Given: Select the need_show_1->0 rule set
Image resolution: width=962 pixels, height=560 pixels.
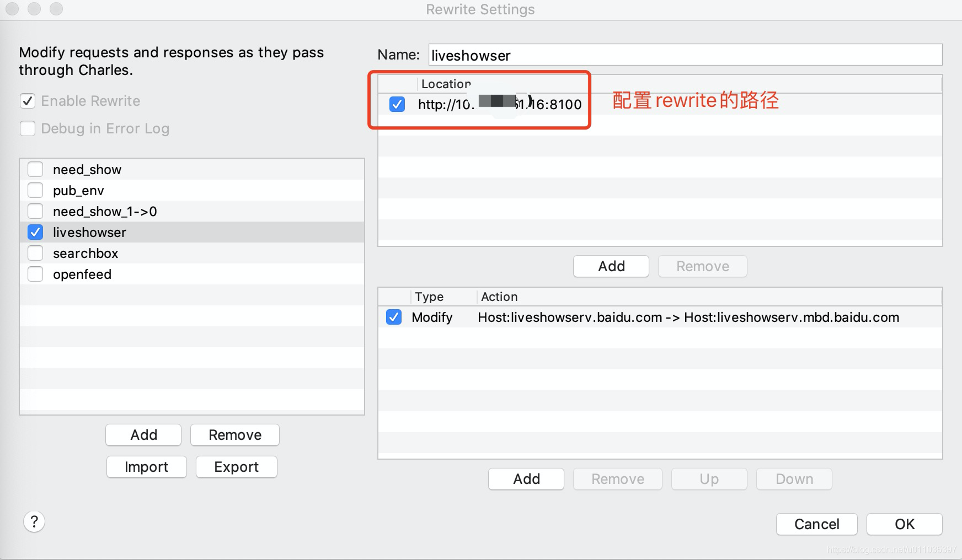Looking at the screenshot, I should click(192, 211).
